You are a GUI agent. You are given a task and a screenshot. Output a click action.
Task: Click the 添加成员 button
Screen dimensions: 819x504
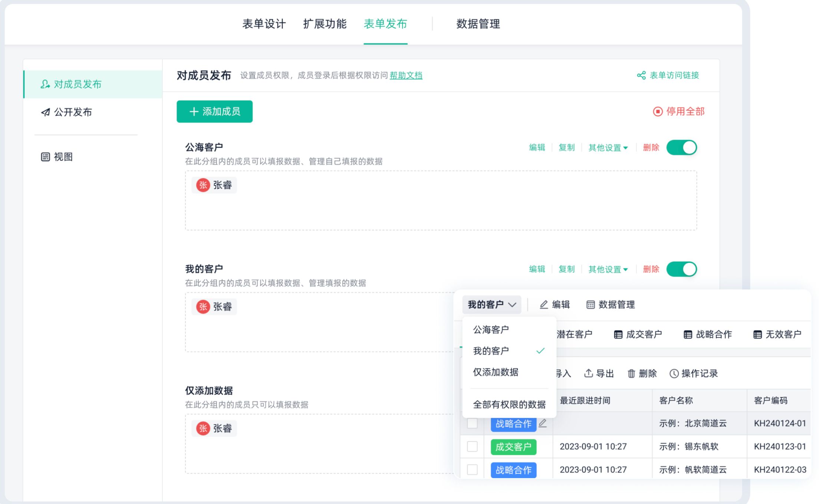click(x=214, y=112)
